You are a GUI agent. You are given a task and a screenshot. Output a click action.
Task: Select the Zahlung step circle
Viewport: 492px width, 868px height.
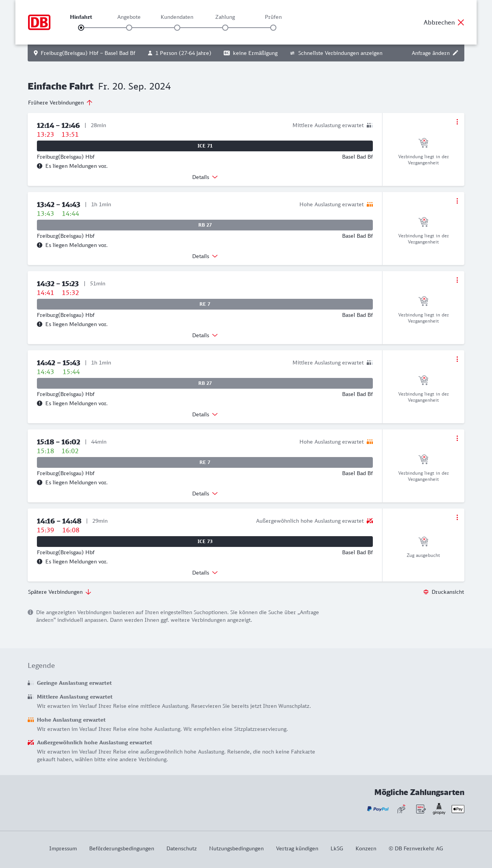click(225, 28)
